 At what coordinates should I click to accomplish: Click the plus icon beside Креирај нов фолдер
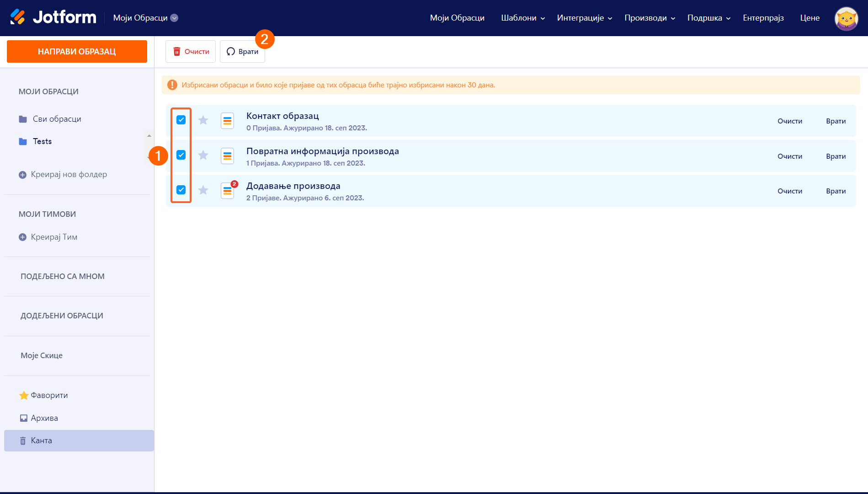click(x=22, y=175)
